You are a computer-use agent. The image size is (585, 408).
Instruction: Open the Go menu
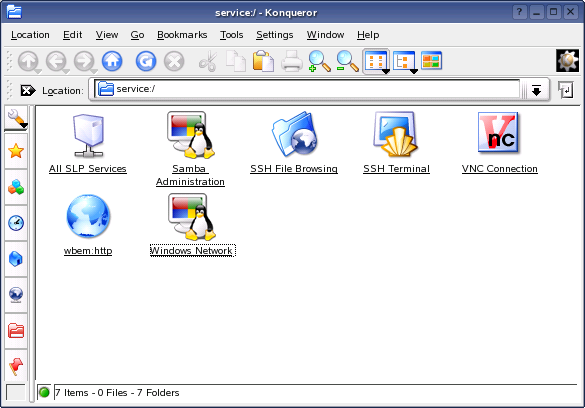click(x=137, y=35)
